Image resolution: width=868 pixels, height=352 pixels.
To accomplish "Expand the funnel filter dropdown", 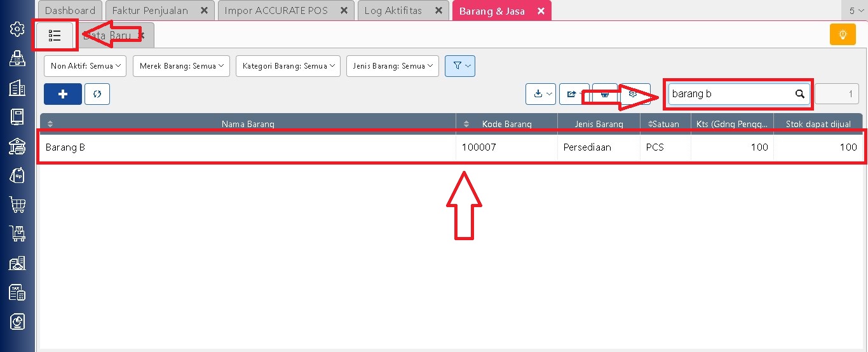I will click(461, 66).
